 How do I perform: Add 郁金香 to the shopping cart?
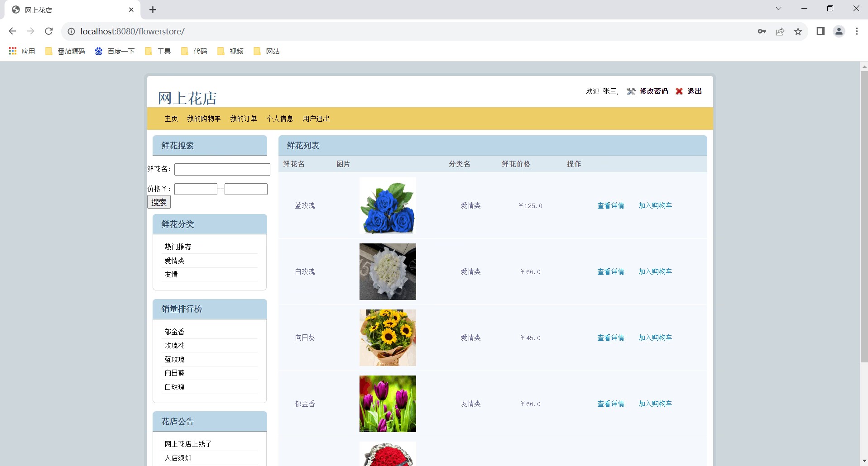pos(655,404)
